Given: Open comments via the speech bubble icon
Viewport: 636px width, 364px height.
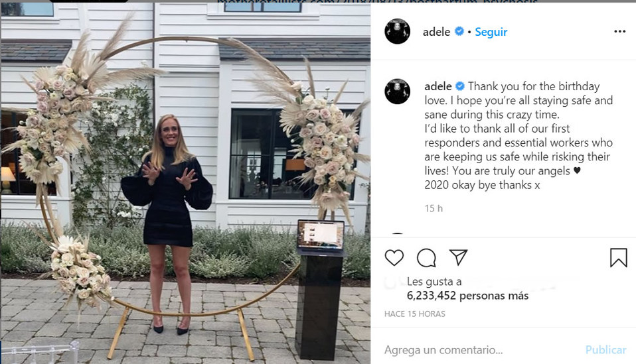Looking at the screenshot, I should [426, 258].
